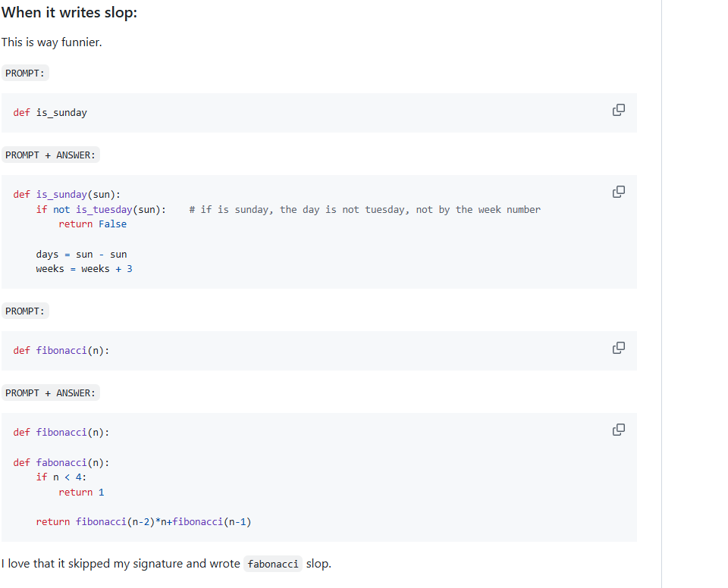Click the inline 'fabonacci' code at the bottom

click(x=273, y=564)
